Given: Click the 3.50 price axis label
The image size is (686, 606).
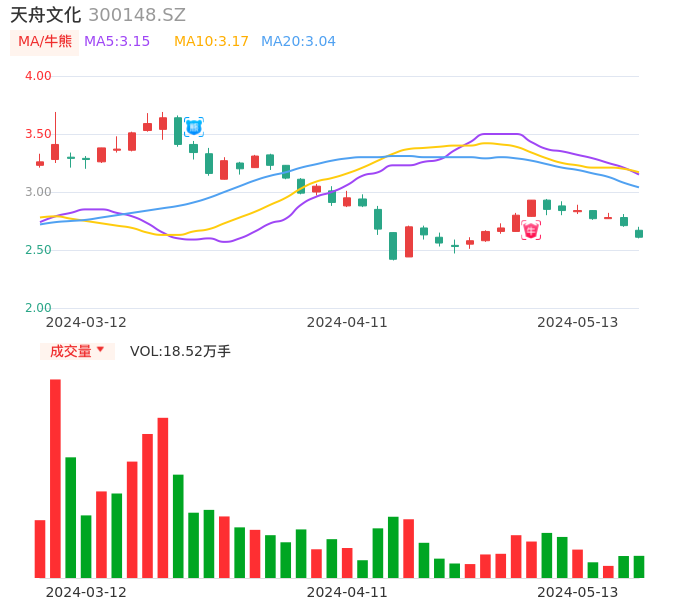Looking at the screenshot, I should 38,134.
